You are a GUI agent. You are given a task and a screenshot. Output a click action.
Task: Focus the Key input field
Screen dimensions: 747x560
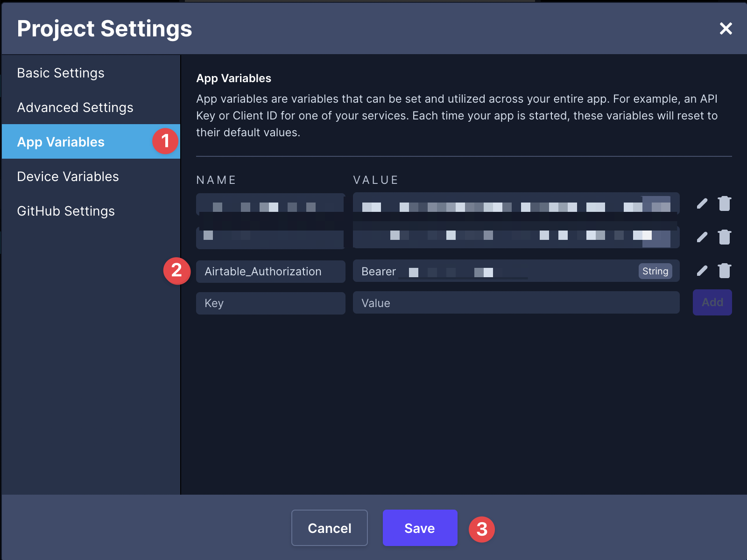[x=271, y=303]
